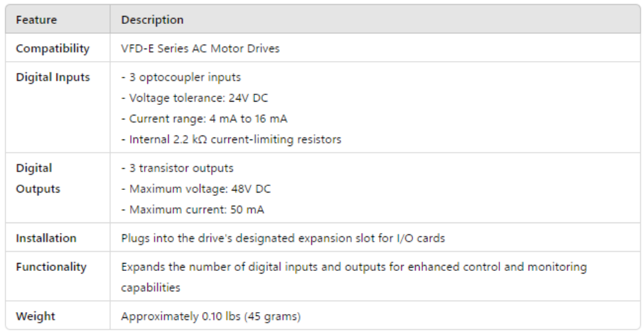Select the Installation row label
Screen dimensions: 644x332
[x=46, y=238]
